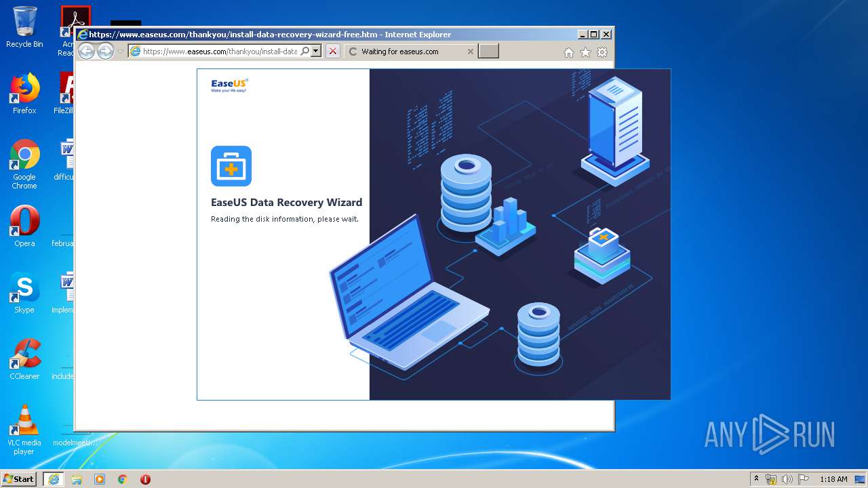Launch CCleaner from the desktop
This screenshot has height=488, width=868.
click(24, 359)
